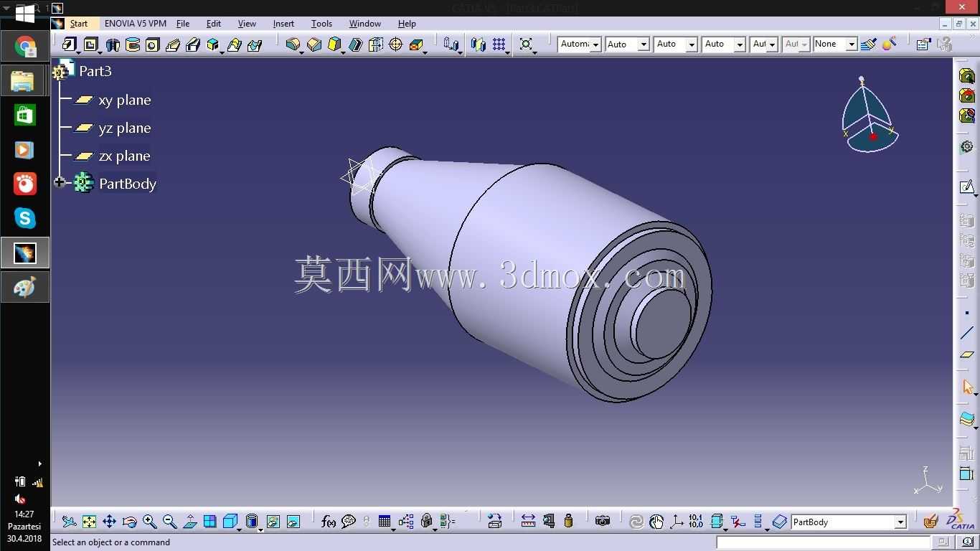Select the Thread/Tap tool
This screenshot has height=551, width=980.
point(396,44)
